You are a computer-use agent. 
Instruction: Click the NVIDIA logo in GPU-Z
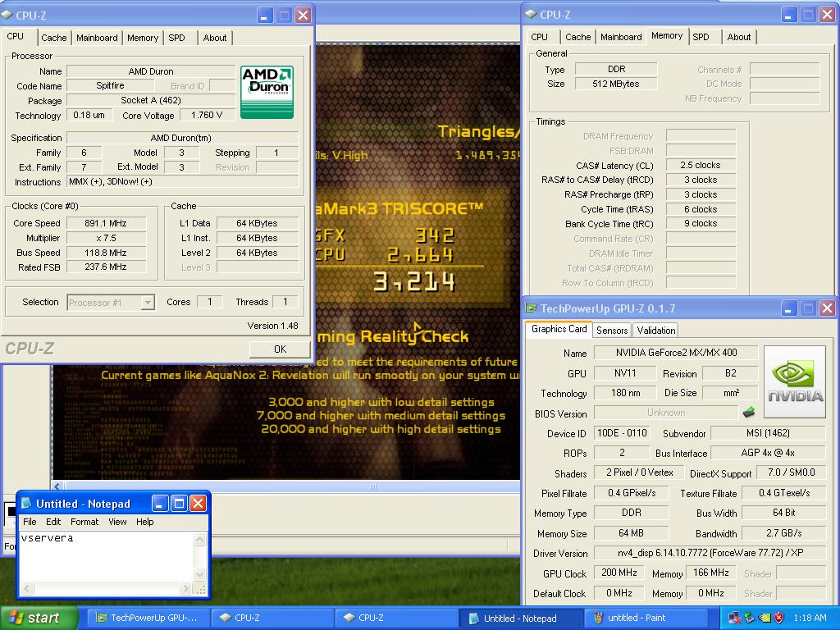tap(794, 381)
